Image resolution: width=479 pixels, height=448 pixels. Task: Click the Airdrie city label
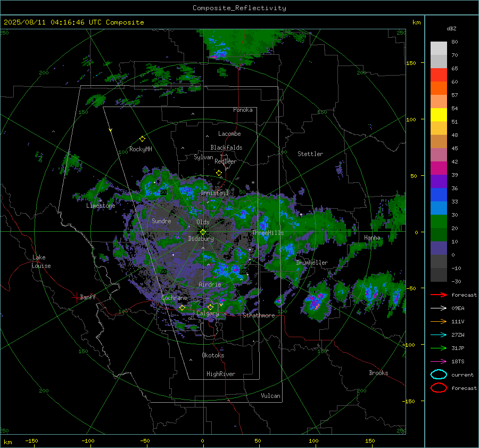coord(210,284)
